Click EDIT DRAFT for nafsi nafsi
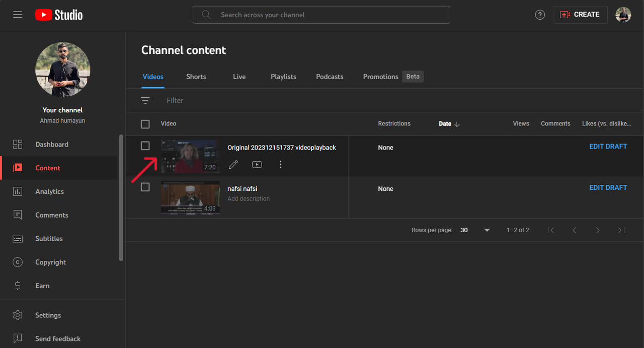This screenshot has height=348, width=644. click(x=608, y=188)
